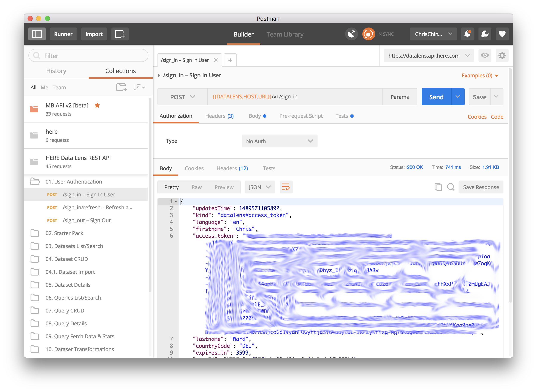537x392 pixels.
Task: Copy response with the copy icon
Action: [x=438, y=187]
